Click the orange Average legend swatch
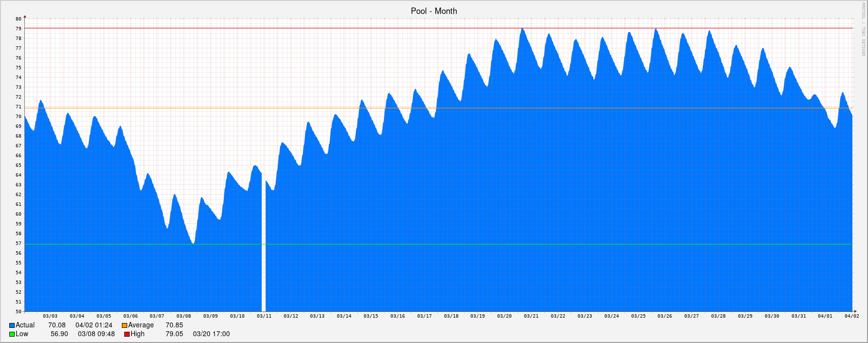Screen dimensions: 868x343 [124, 325]
